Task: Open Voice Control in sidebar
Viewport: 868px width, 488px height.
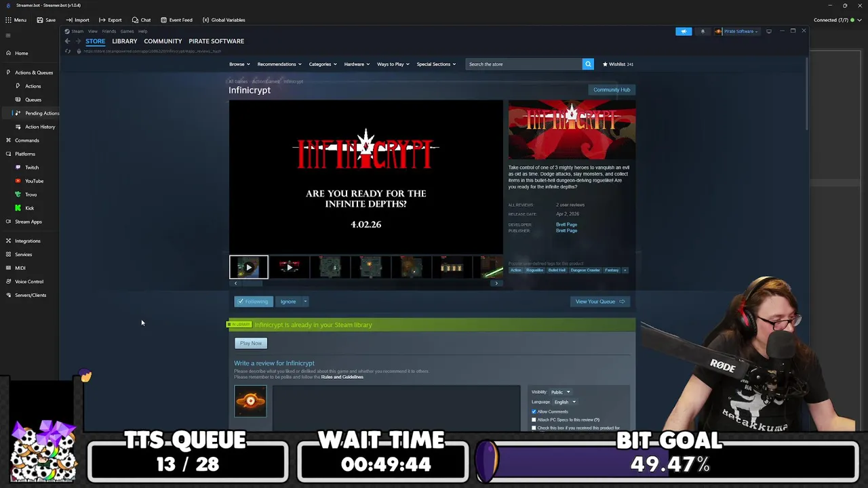Action: (29, 281)
